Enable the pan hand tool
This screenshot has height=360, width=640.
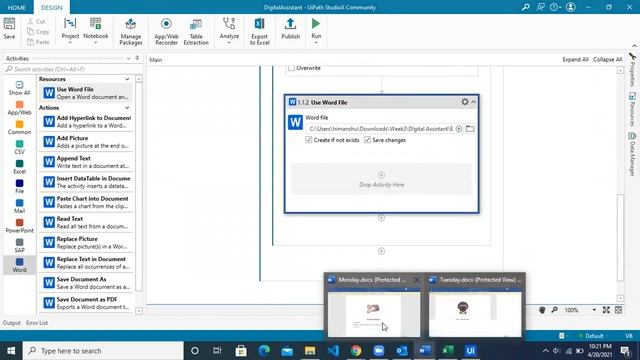[542, 310]
